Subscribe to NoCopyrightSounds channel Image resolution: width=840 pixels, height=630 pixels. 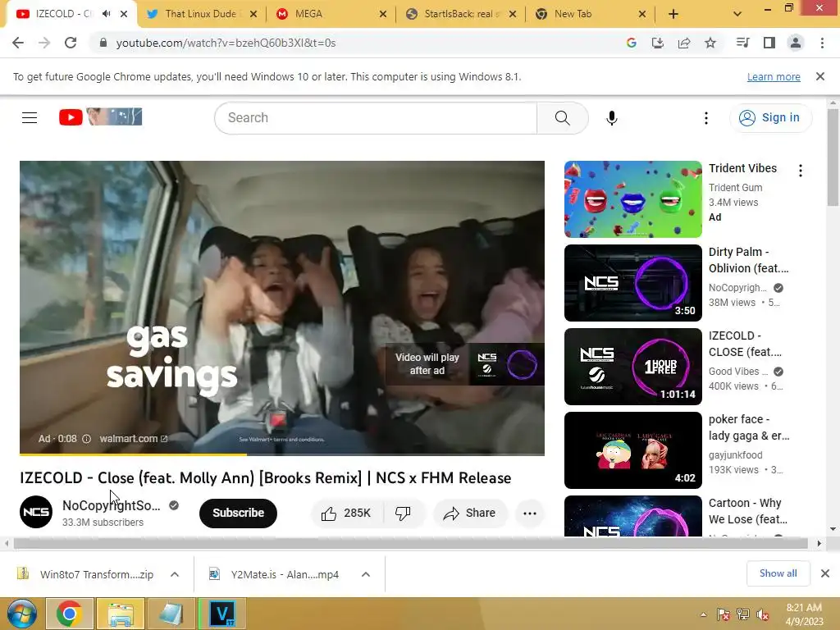[x=239, y=514]
